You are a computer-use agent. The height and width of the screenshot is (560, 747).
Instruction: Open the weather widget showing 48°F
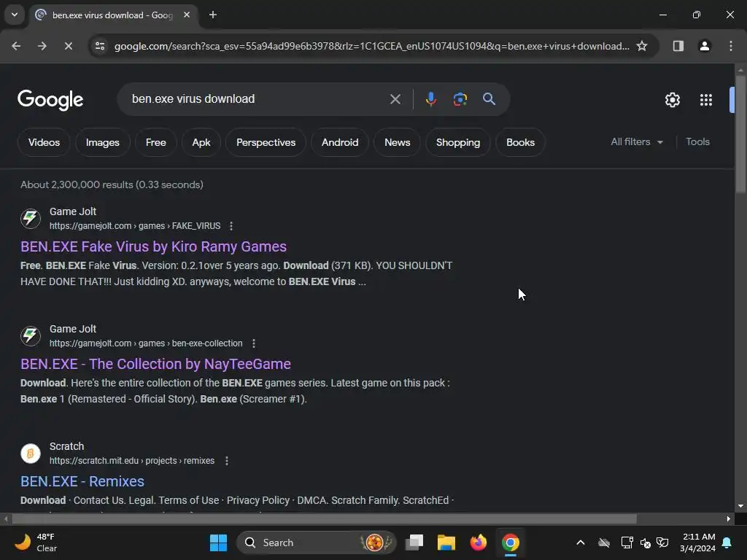(36, 542)
